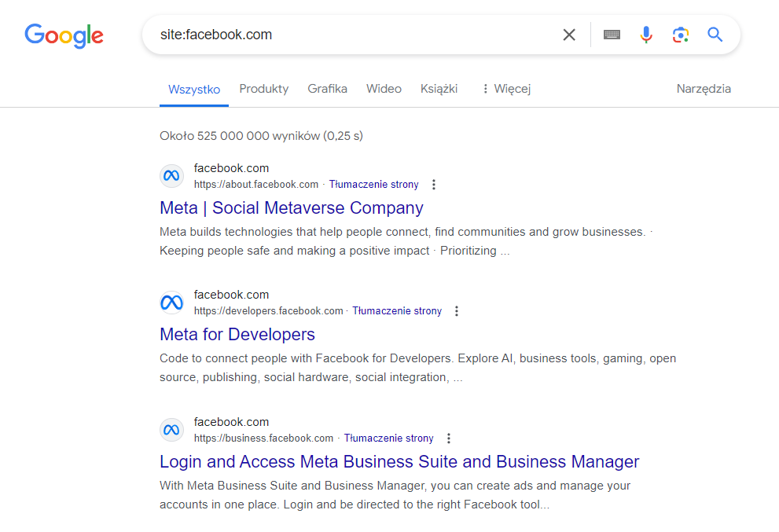Switch to the Produkty tab
This screenshot has height=532, width=779.
(x=264, y=89)
